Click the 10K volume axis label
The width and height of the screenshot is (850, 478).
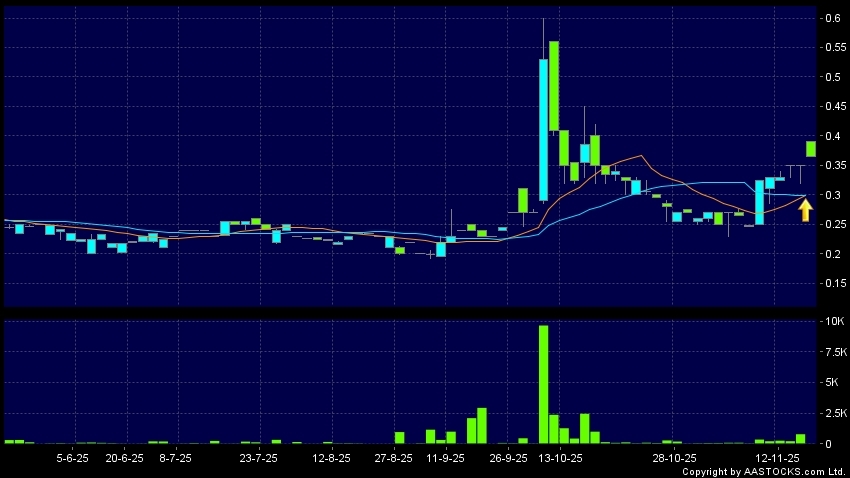[x=832, y=322]
